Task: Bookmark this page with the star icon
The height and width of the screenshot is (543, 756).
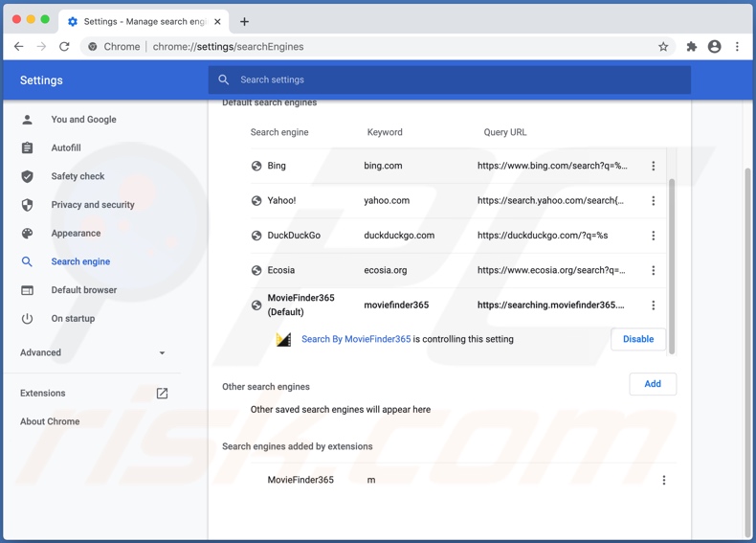Action: (663, 47)
